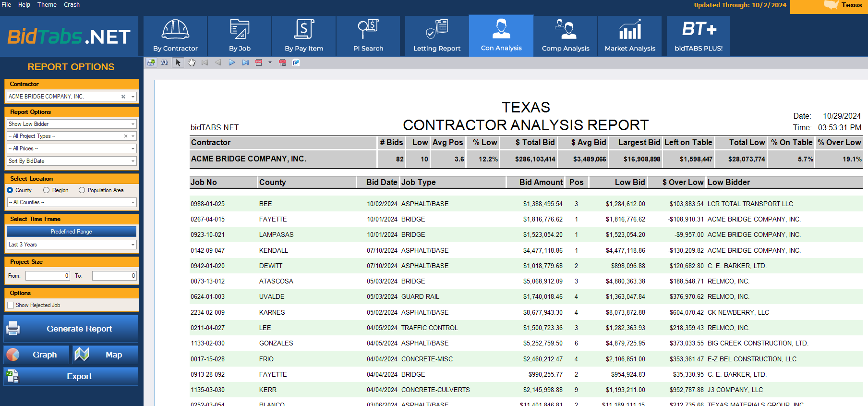The image size is (868, 406).
Task: Open the Crash menu
Action: coord(72,5)
